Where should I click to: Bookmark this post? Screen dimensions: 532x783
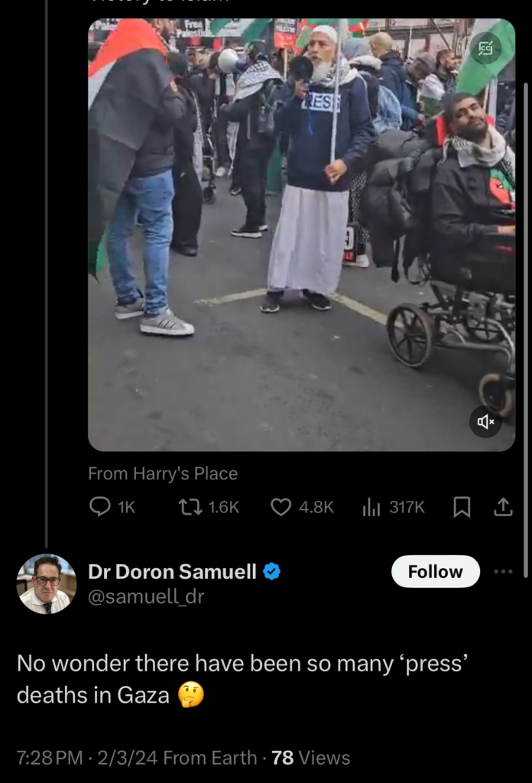(460, 506)
